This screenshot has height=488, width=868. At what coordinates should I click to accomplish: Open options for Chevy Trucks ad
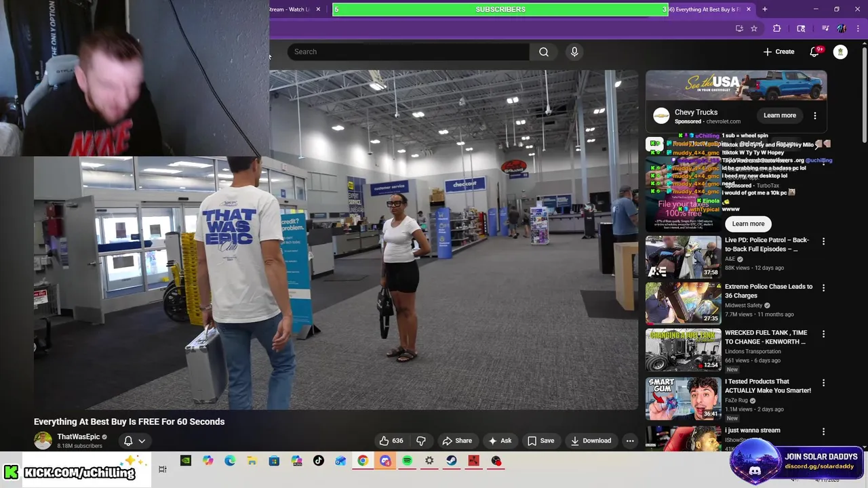[x=815, y=116]
